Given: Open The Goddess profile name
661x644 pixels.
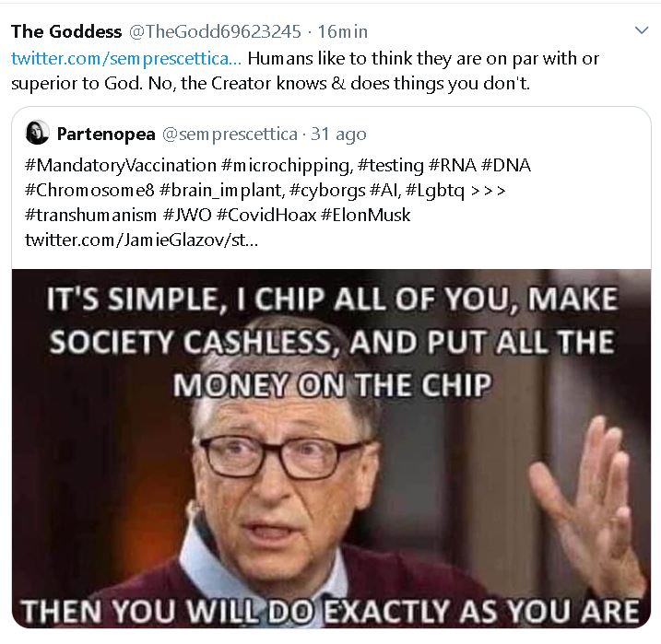Looking at the screenshot, I should (x=66, y=31).
